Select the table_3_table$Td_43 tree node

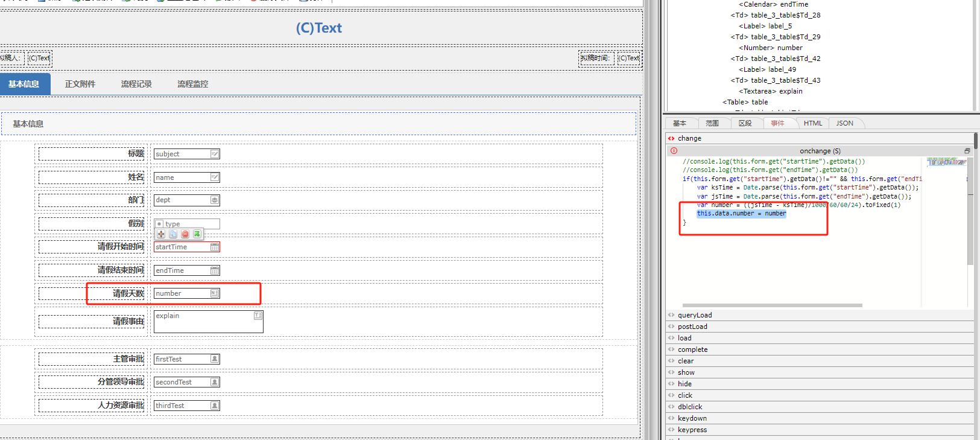[776, 80]
